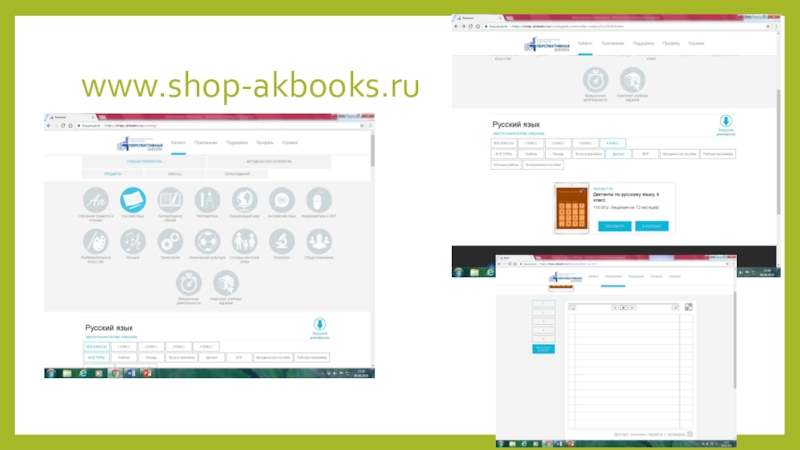Select Русский язык subject icon in catalog grid
This screenshot has width=800, height=450.
tap(133, 199)
